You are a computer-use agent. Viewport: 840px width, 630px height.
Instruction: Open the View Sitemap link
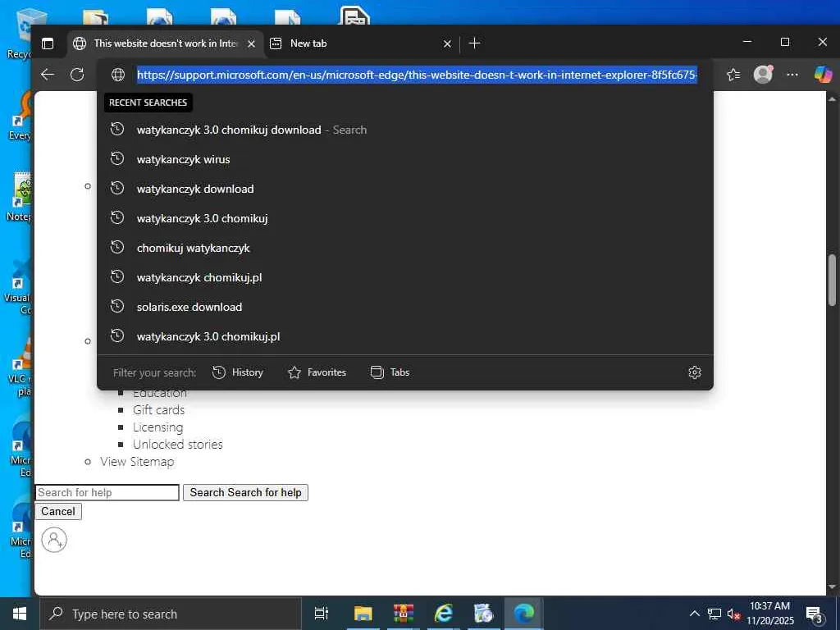137,461
